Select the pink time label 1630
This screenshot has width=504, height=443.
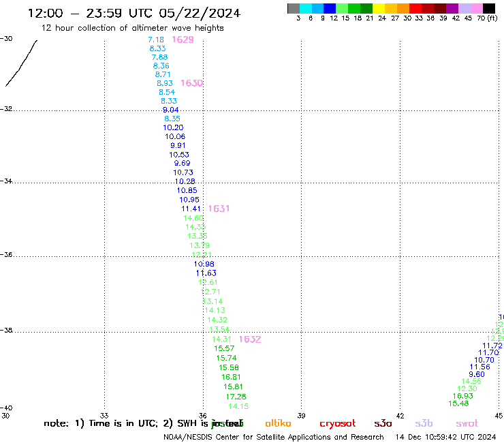[192, 83]
